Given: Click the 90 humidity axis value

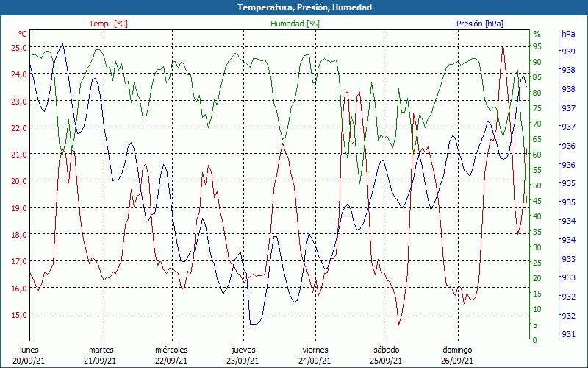Looking at the screenshot, I should tap(537, 62).
